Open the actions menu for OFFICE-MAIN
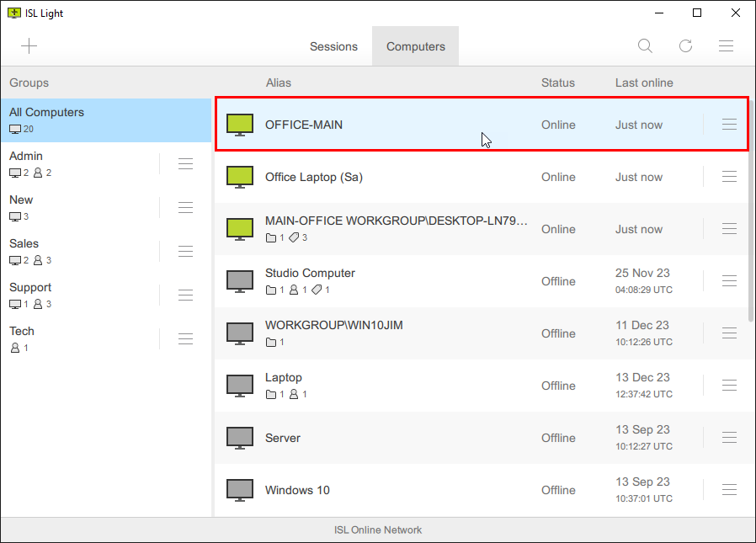 pyautogui.click(x=729, y=123)
